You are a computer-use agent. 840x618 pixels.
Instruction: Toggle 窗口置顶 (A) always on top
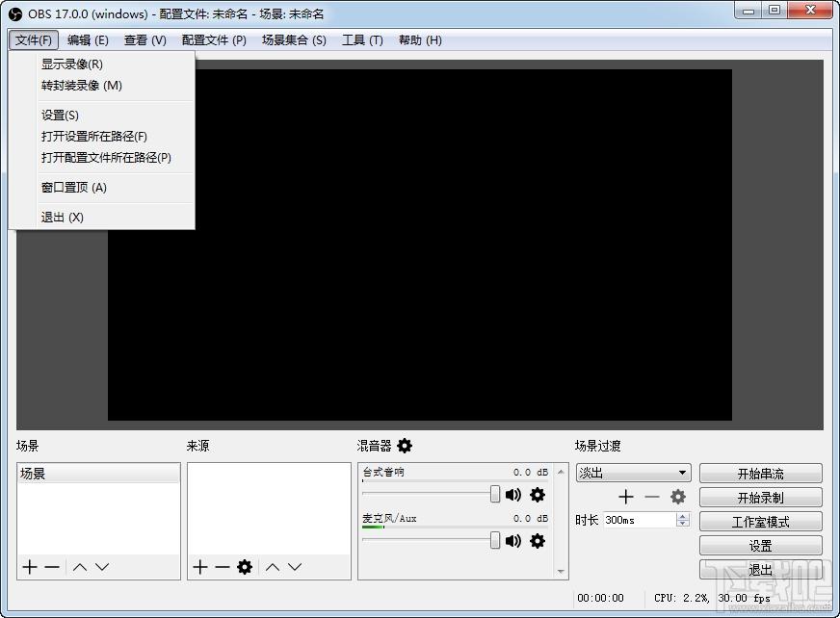click(x=102, y=188)
